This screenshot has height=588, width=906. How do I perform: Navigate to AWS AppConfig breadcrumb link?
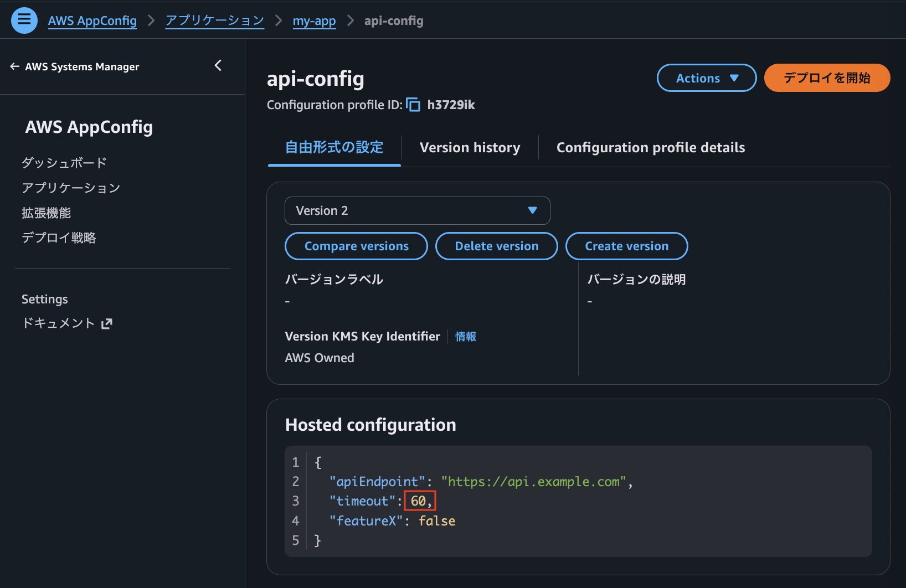(92, 21)
